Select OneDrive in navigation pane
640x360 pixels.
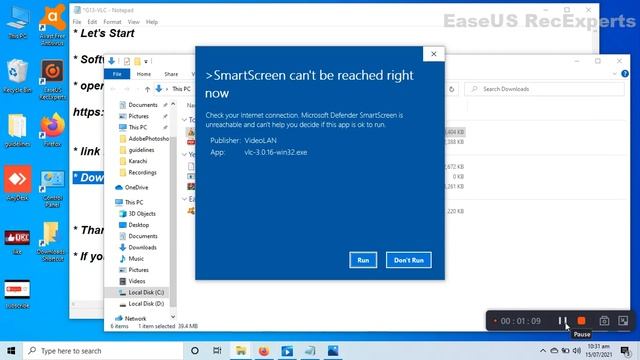pos(136,188)
